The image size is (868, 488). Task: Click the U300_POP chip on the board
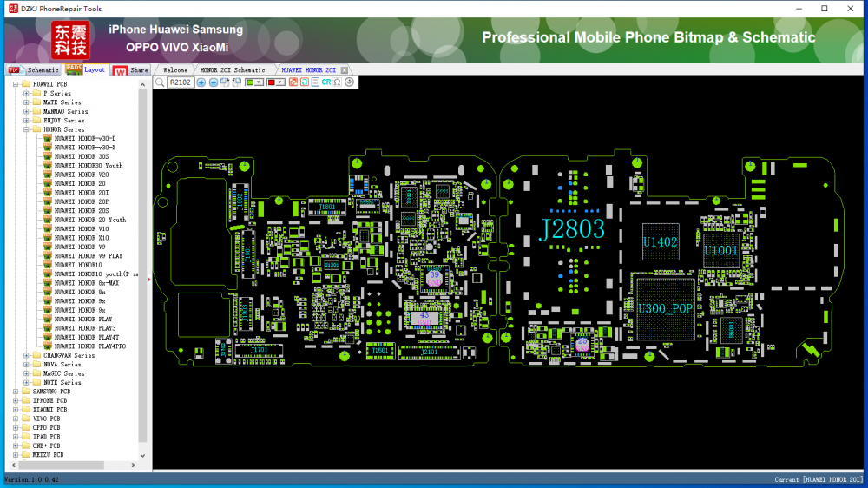[666, 309]
